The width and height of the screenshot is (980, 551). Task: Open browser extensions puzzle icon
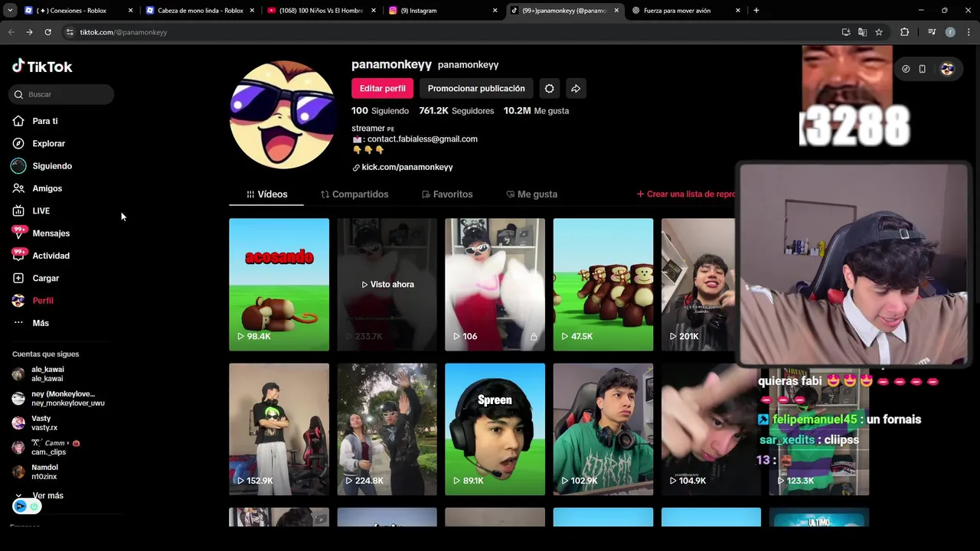tap(905, 32)
